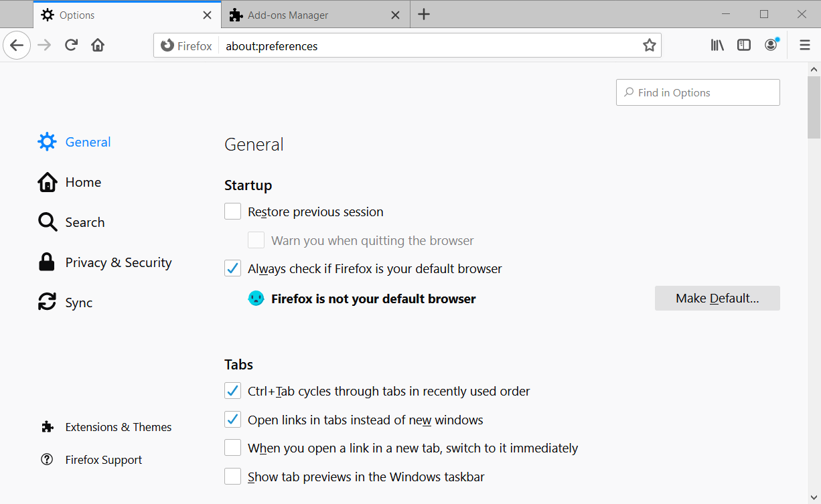Bookmark this page with the star icon
This screenshot has width=821, height=504.
(x=649, y=46)
